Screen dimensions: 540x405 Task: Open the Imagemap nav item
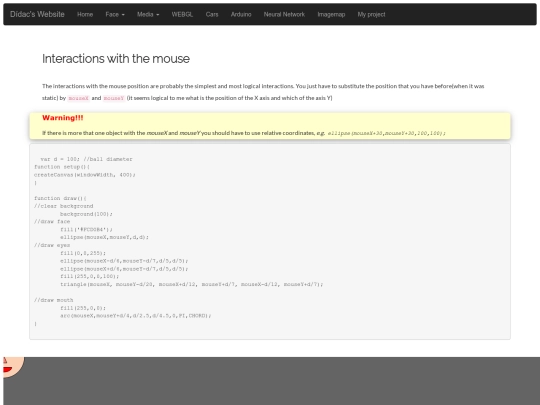pyautogui.click(x=331, y=14)
